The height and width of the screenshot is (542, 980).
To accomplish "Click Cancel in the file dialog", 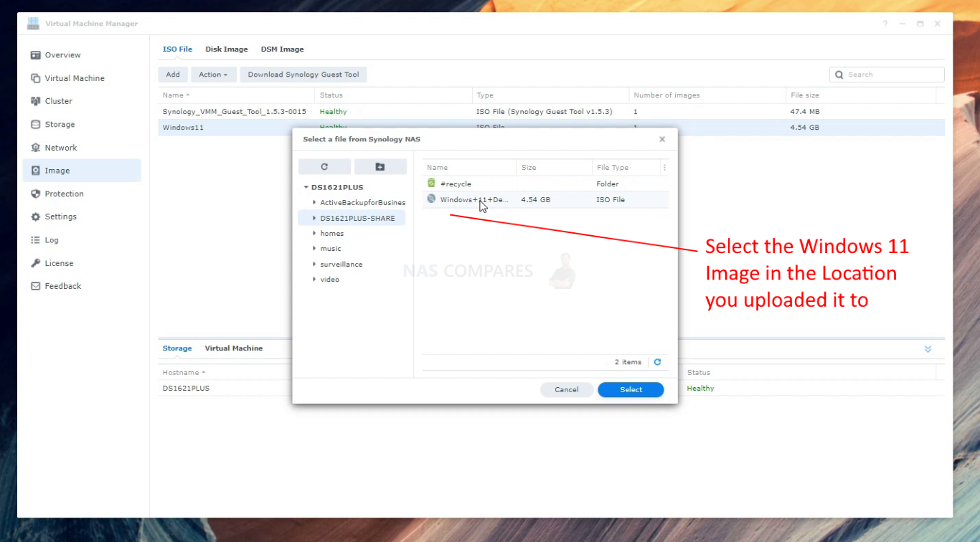I will click(x=567, y=390).
